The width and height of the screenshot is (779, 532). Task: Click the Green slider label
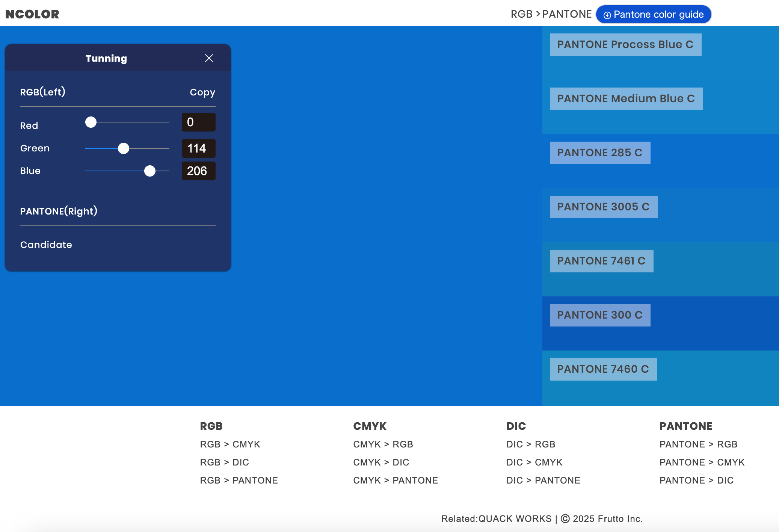[x=35, y=148]
